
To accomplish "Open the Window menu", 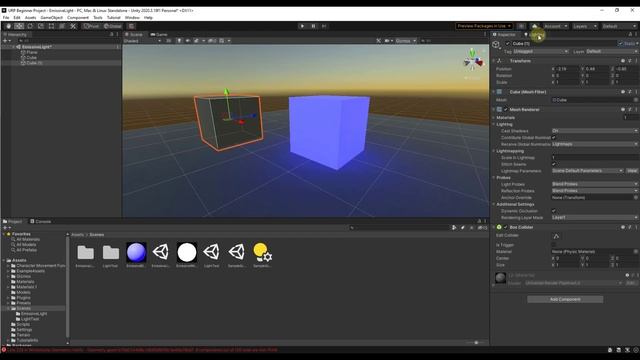I will [x=132, y=18].
